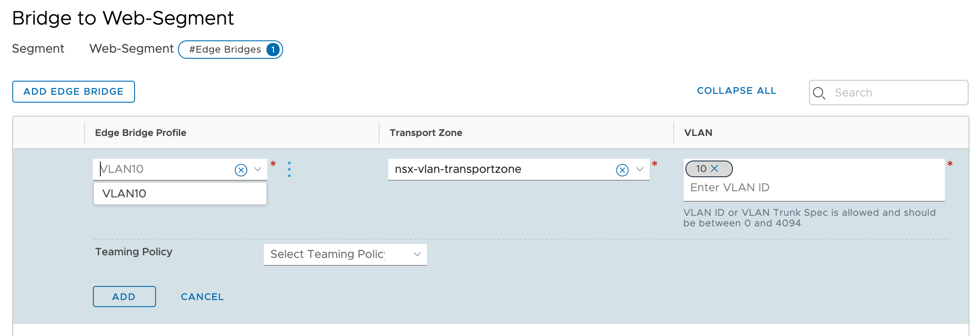980x336 pixels.
Task: Clear the nsx-vlan-transportzone selection
Action: coord(622,170)
